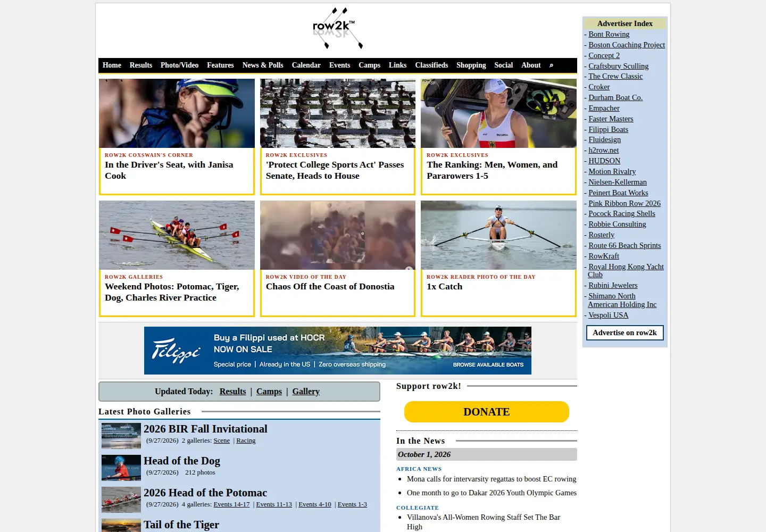Viewport: 766px width, 532px height.
Task: Read The Ranking: Men, Women, and Pararowers
Action: click(492, 170)
